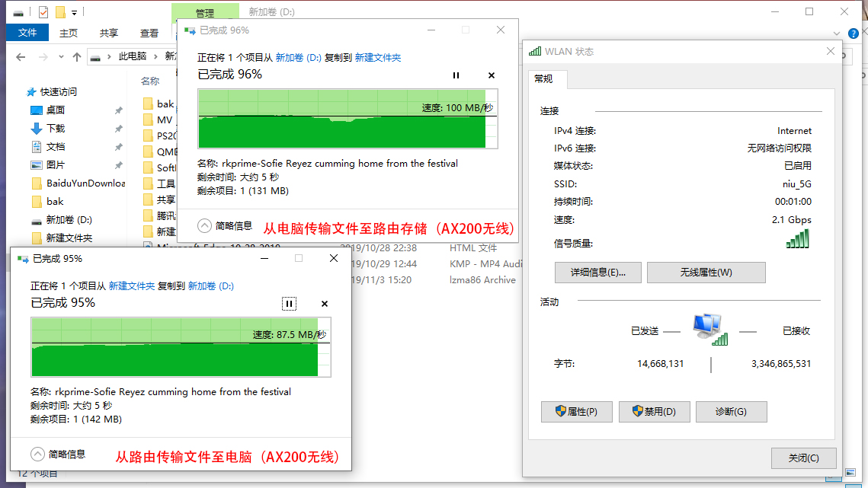Pause the 95% complete file copy
Image resolution: width=868 pixels, height=488 pixels.
(289, 304)
